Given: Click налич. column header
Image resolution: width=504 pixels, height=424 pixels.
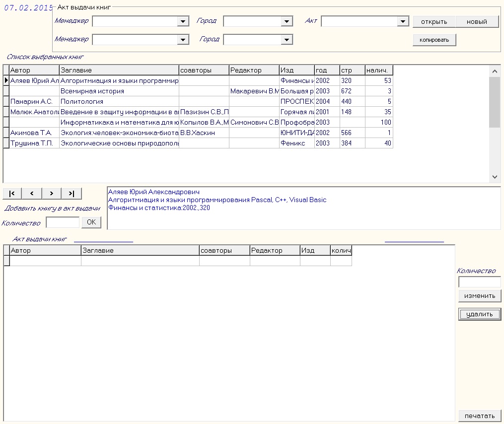Looking at the screenshot, I should [379, 70].
